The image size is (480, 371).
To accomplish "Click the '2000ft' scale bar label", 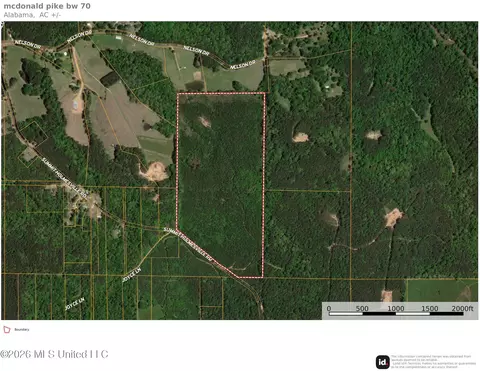I will pyautogui.click(x=462, y=308).
